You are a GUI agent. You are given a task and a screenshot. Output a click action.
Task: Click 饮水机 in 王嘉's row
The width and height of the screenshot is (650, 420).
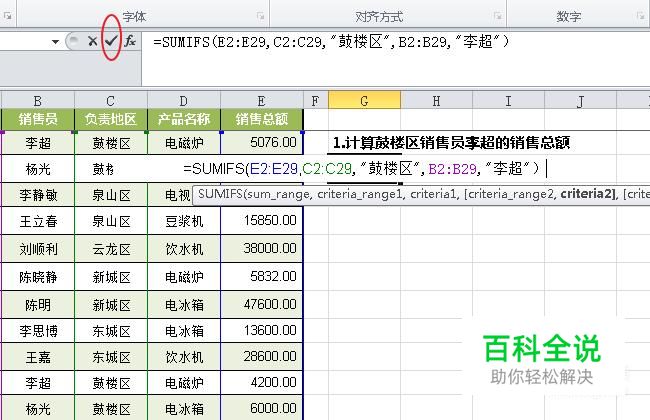[x=184, y=357]
